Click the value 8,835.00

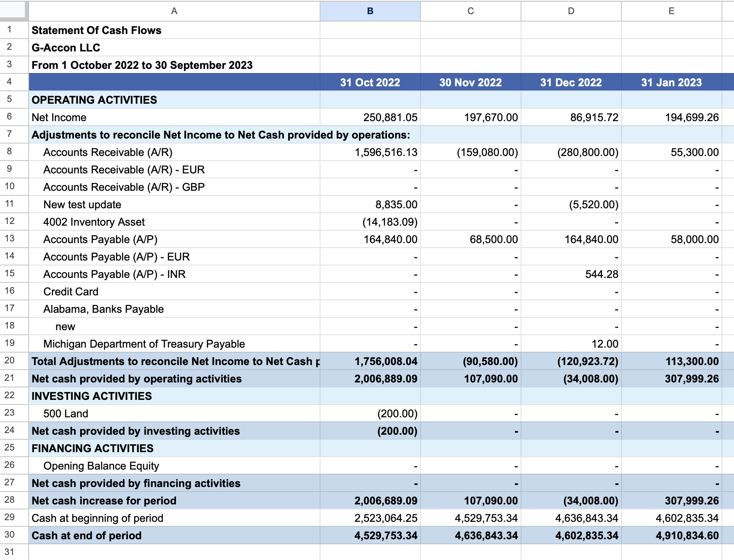[396, 205]
